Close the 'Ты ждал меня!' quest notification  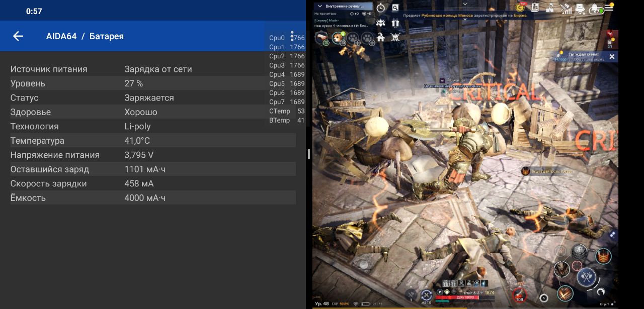click(x=612, y=57)
